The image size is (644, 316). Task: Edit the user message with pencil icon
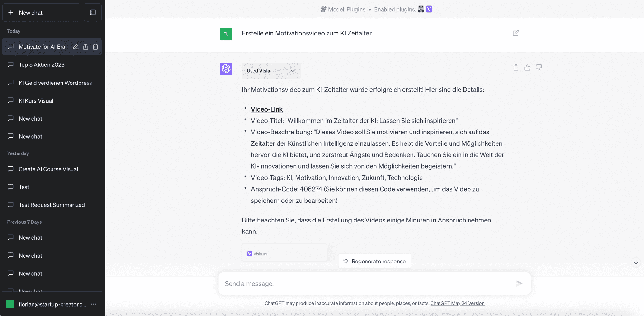[x=516, y=33]
